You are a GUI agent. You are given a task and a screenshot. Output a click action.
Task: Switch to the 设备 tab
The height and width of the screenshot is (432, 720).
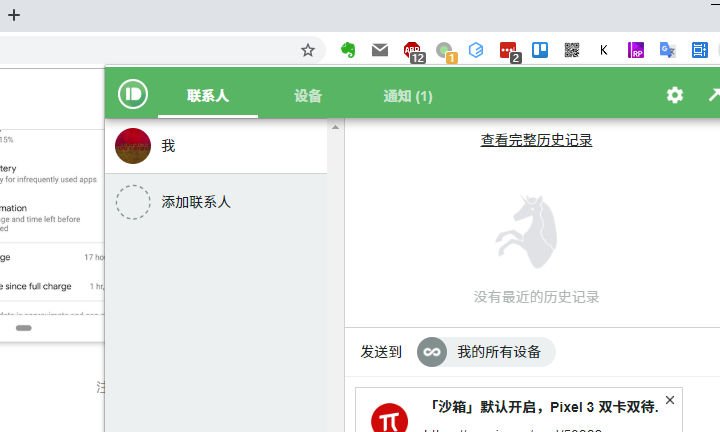point(308,95)
